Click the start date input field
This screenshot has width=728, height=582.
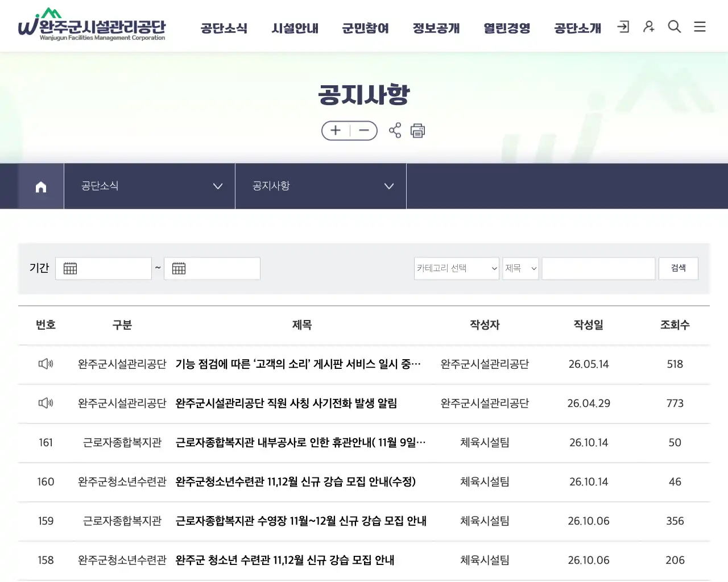coord(104,268)
